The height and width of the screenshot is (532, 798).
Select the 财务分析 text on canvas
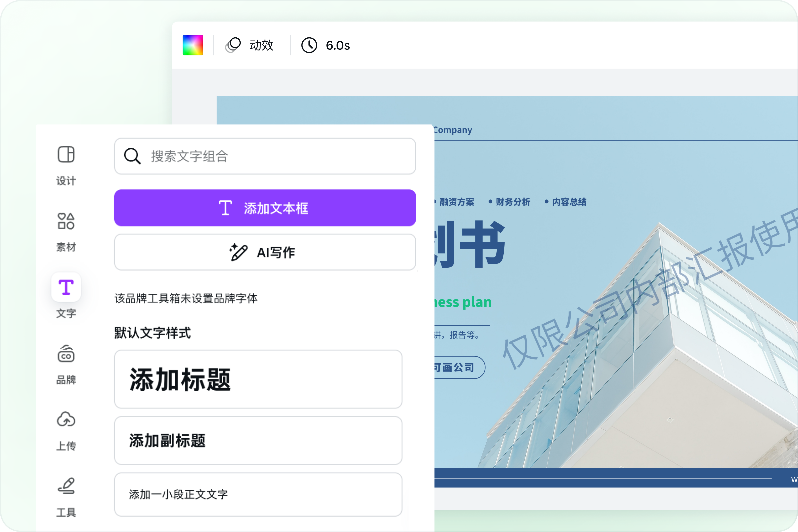pyautogui.click(x=513, y=202)
